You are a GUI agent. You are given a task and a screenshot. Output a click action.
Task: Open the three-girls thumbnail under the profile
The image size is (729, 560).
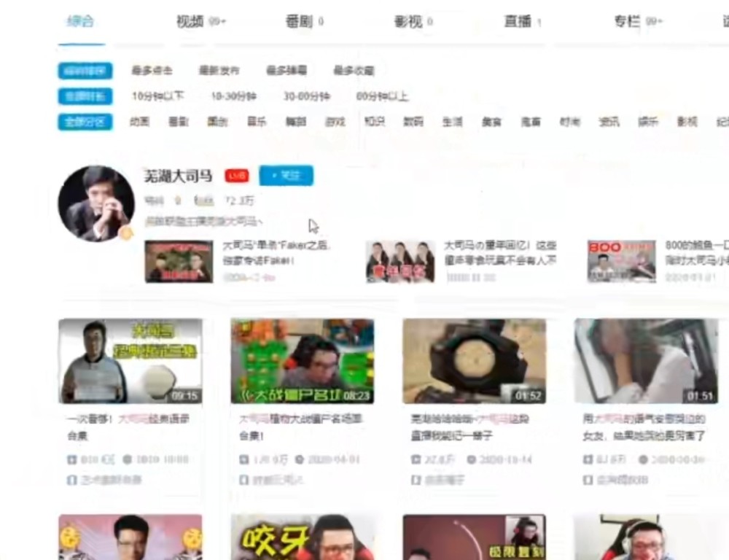click(x=400, y=261)
